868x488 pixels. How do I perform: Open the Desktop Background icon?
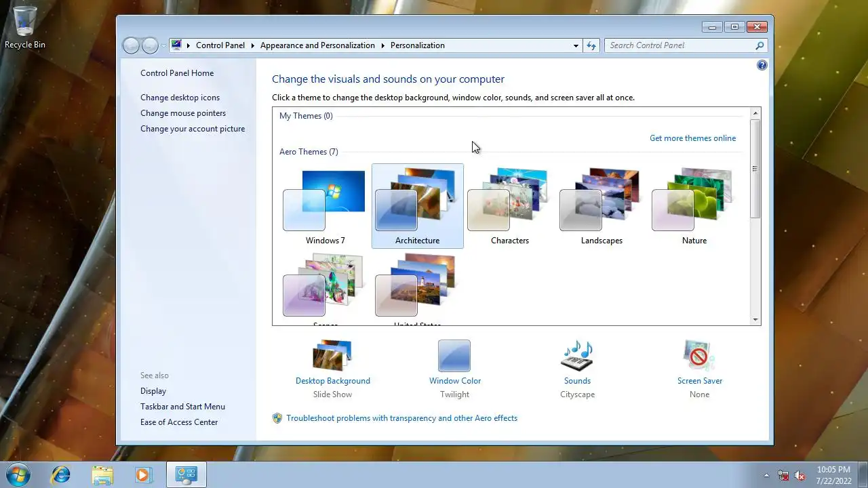[332, 355]
